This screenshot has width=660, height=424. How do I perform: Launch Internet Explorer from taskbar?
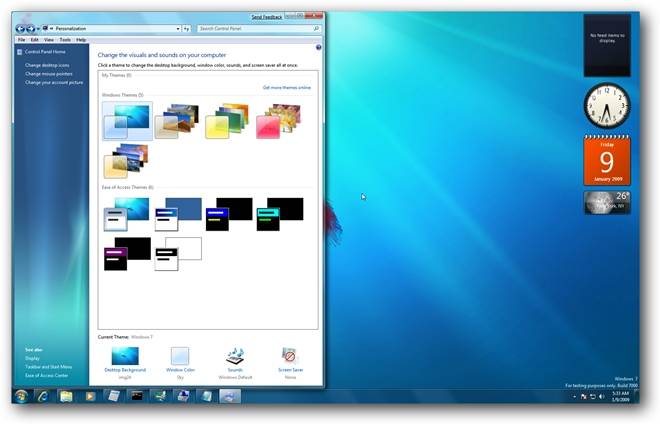pos(43,396)
